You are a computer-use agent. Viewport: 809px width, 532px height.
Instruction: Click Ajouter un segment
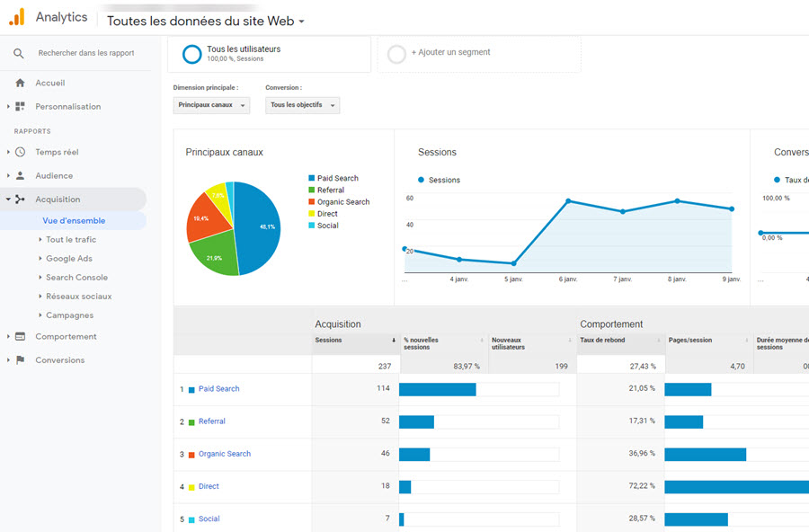pos(450,52)
